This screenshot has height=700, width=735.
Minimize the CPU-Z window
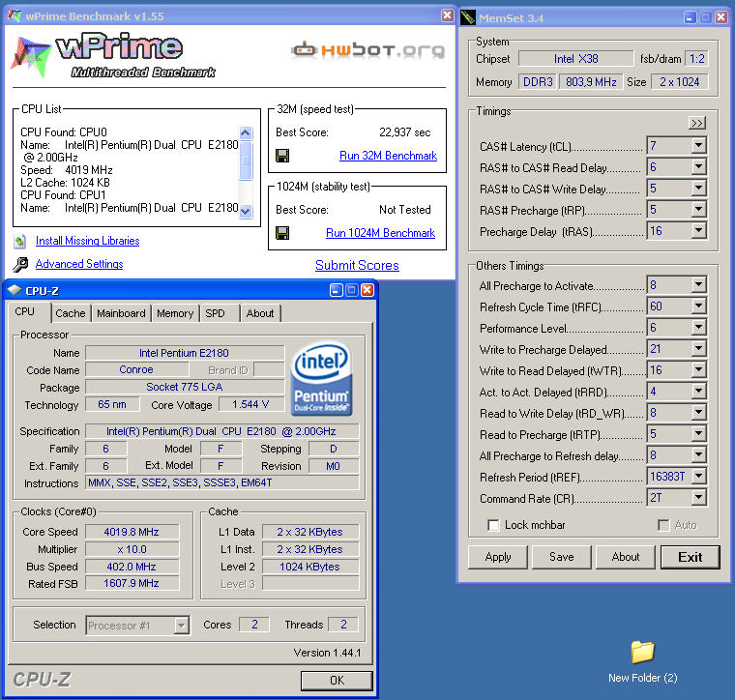pyautogui.click(x=337, y=290)
